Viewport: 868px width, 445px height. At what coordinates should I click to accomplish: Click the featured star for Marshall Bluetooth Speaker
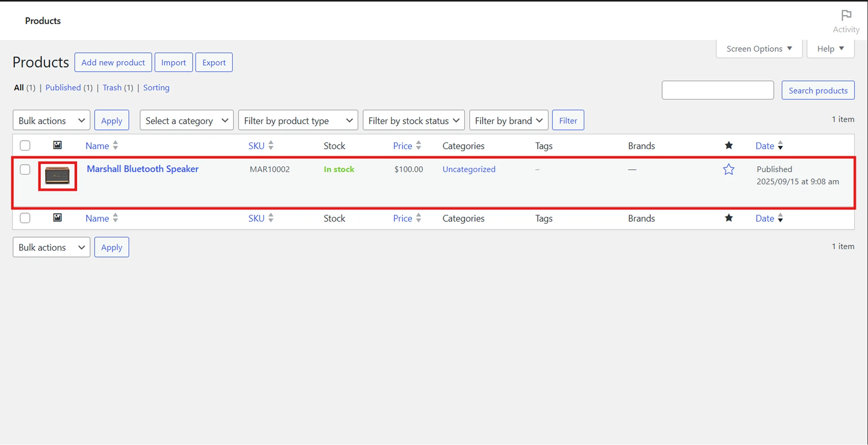729,169
